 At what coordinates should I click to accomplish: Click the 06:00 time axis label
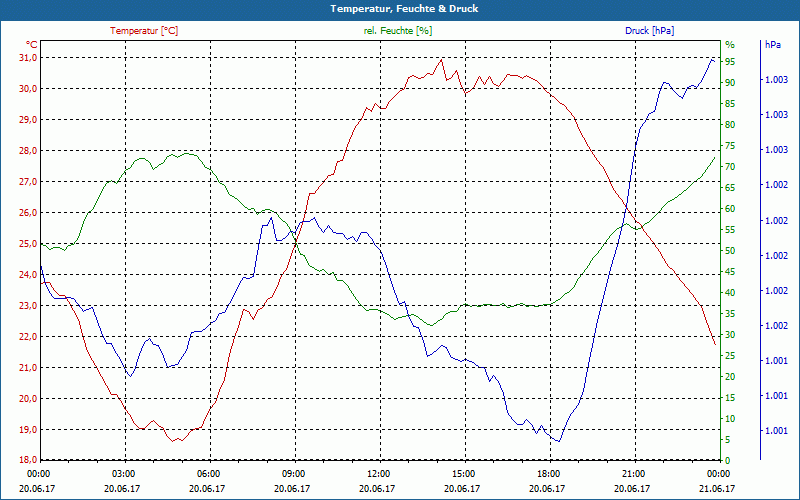pyautogui.click(x=208, y=473)
